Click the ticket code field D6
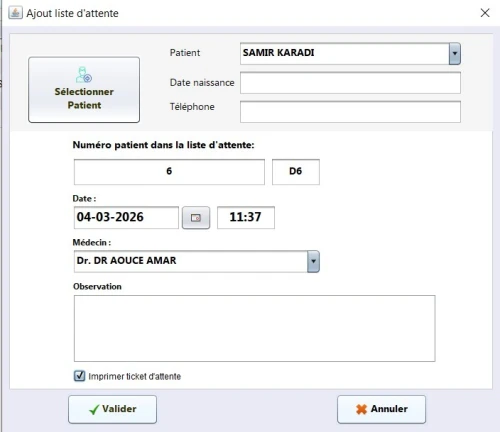Image resolution: width=500 pixels, height=432 pixels. coord(296,172)
